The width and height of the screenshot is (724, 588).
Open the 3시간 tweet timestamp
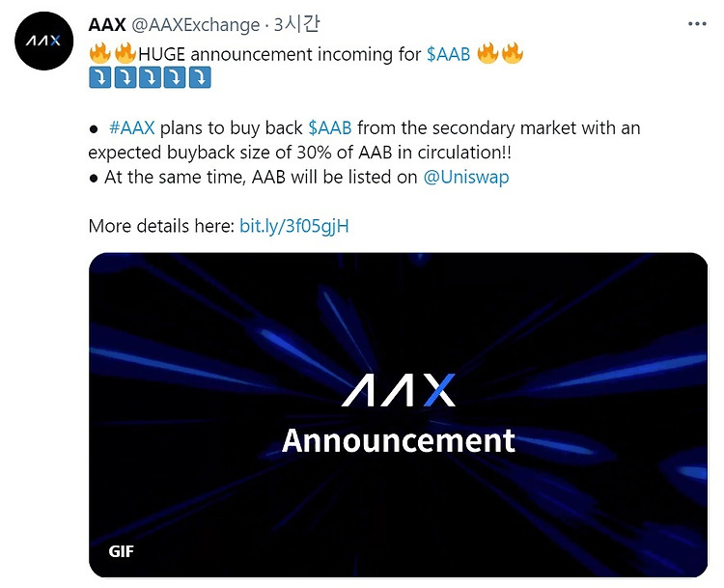pyautogui.click(x=296, y=24)
